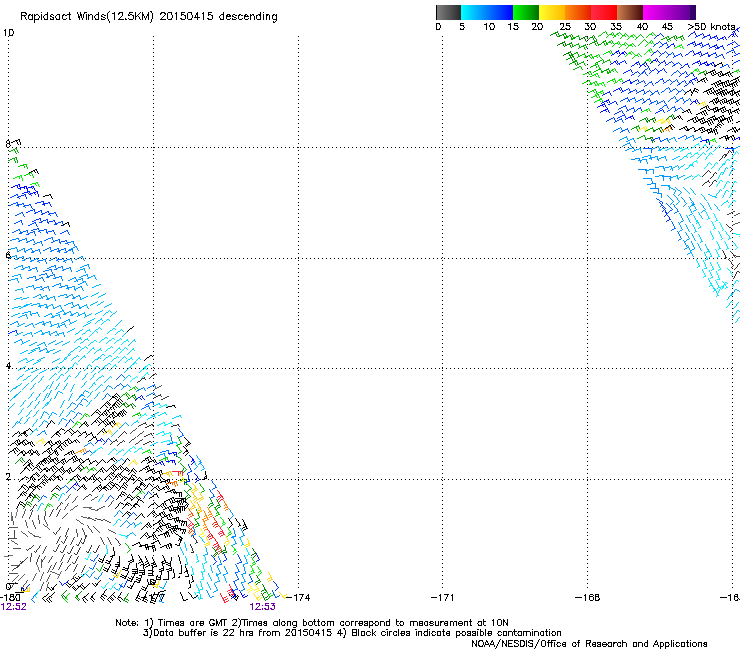Viewport: 740px width, 650px height.
Task: Click the purple time stamp '12:52'
Action: click(x=14, y=607)
